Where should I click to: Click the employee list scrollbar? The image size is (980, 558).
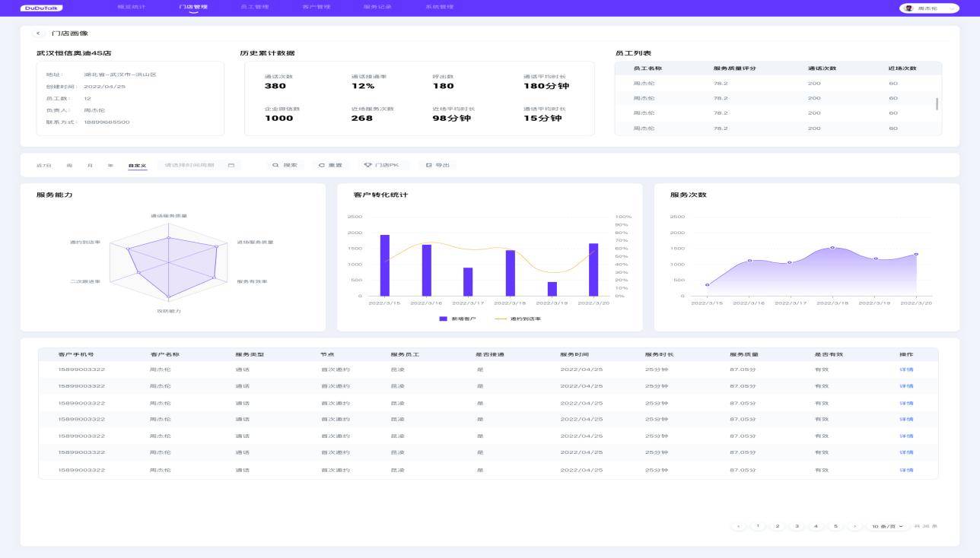point(937,103)
